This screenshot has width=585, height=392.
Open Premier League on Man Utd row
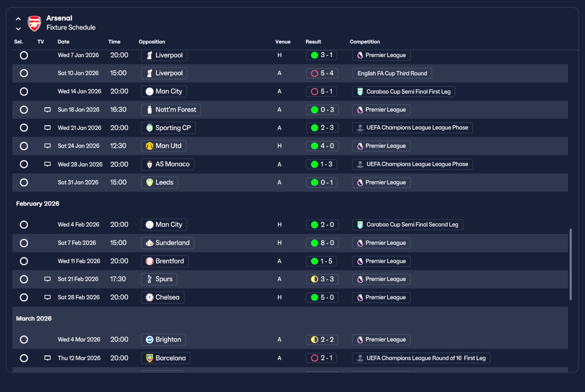(x=381, y=146)
